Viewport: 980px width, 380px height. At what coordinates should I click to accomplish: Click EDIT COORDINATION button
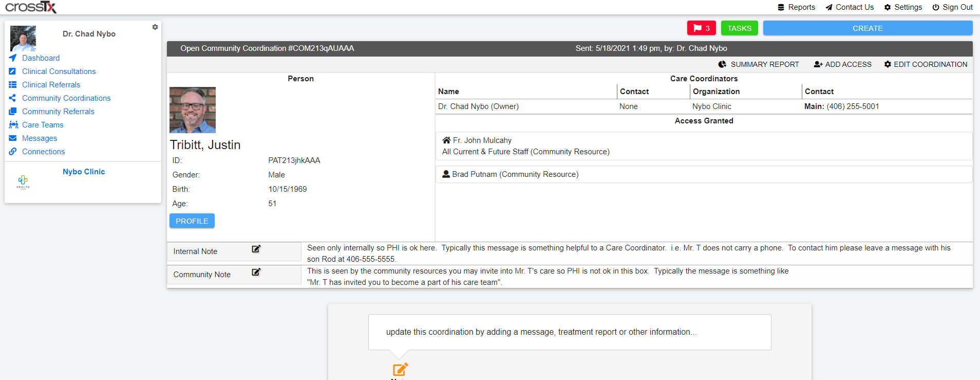[x=926, y=64]
